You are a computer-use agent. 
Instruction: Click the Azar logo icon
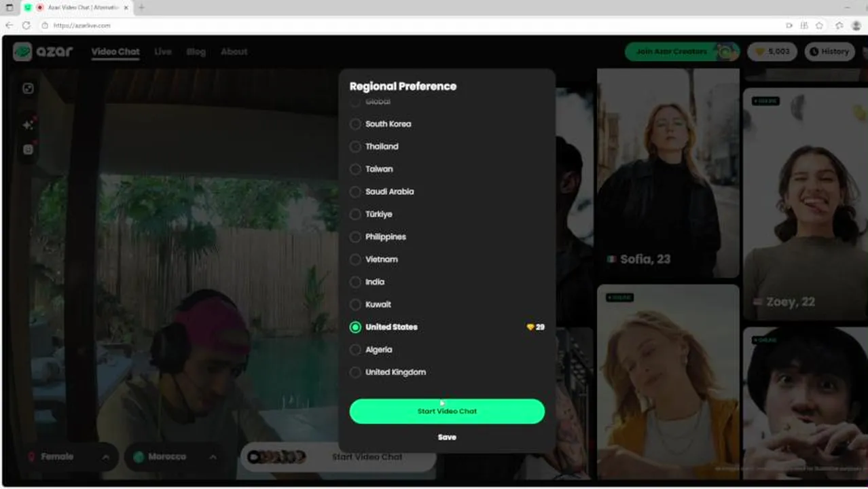22,52
